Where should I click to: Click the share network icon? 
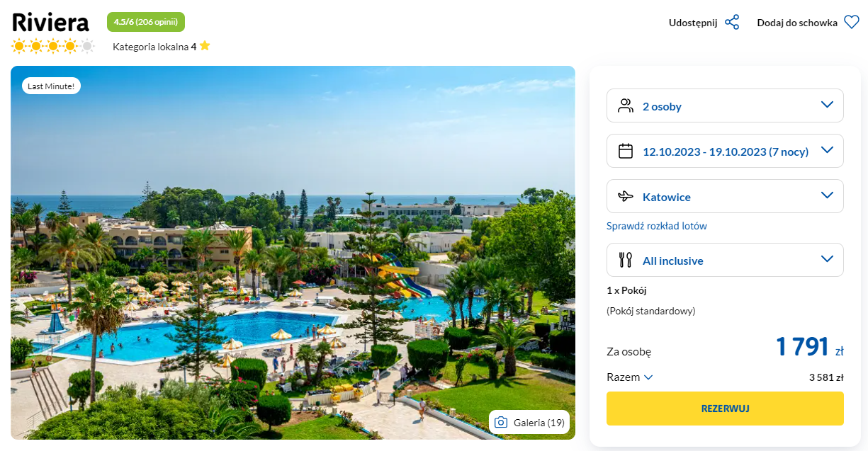[732, 23]
